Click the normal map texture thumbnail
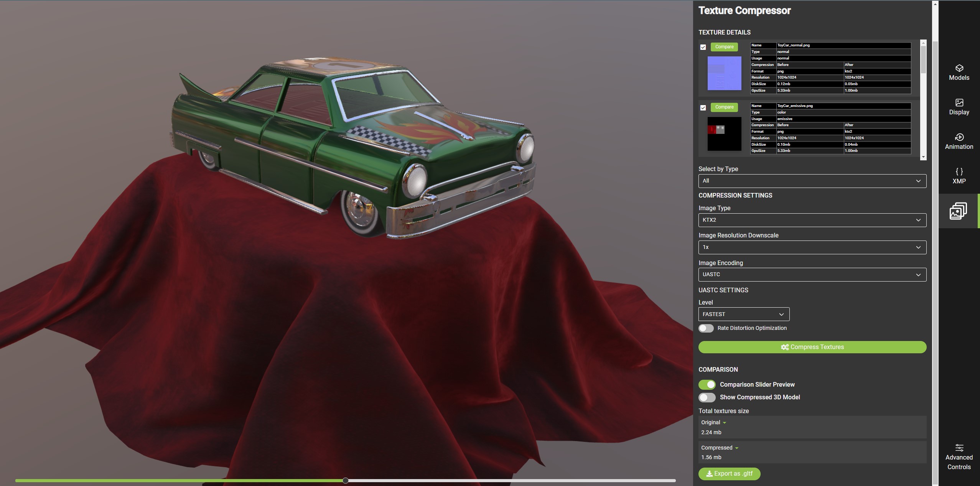The height and width of the screenshot is (486, 980). pyautogui.click(x=724, y=73)
